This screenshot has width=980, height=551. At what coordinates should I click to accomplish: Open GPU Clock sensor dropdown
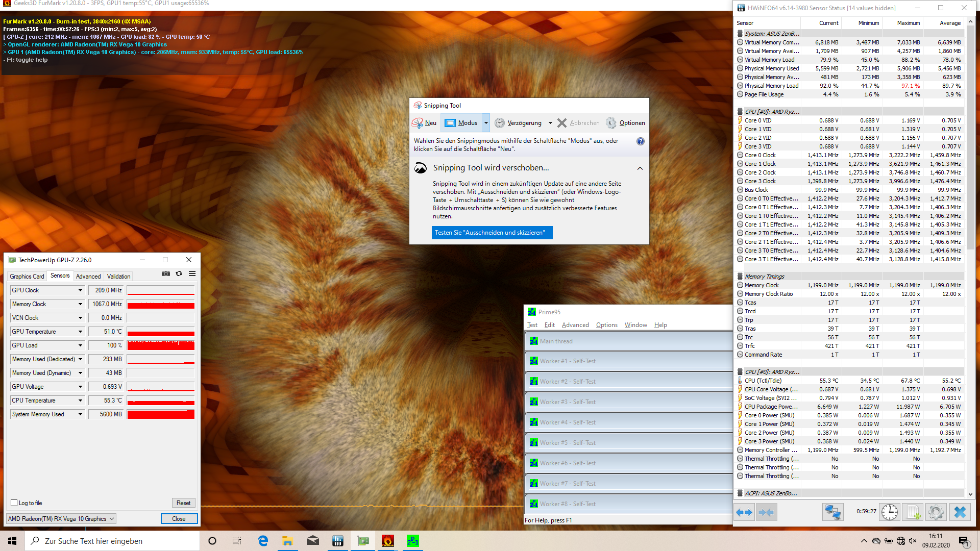click(80, 290)
